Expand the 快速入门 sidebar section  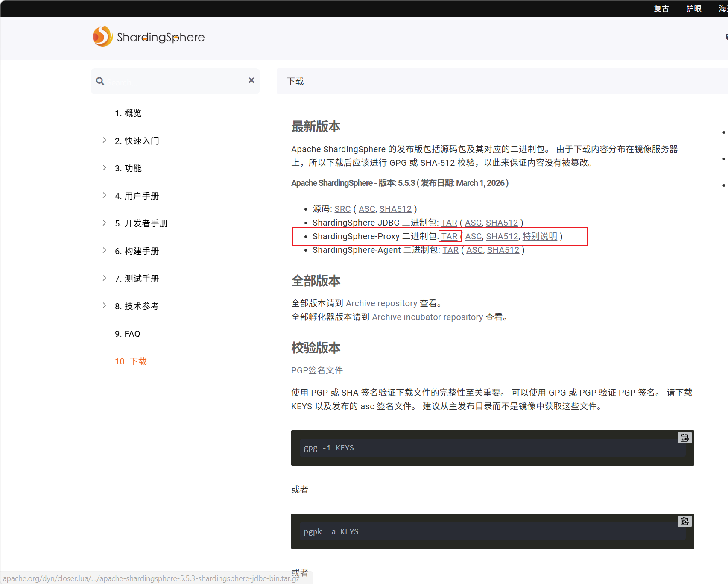(x=104, y=140)
